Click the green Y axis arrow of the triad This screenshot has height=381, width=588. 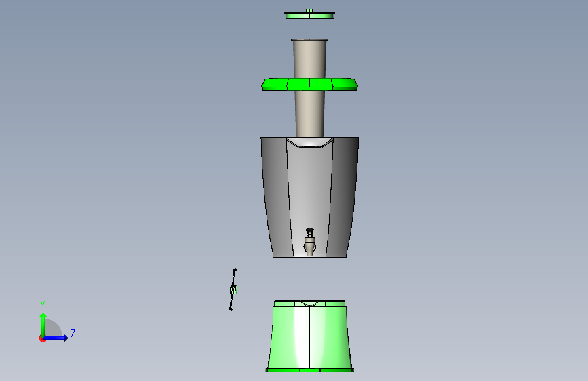click(x=43, y=324)
